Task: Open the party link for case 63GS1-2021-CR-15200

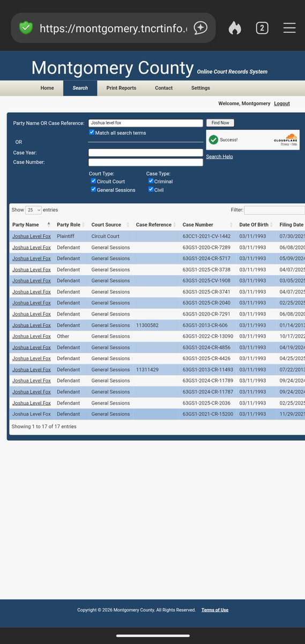Action: tap(32, 414)
